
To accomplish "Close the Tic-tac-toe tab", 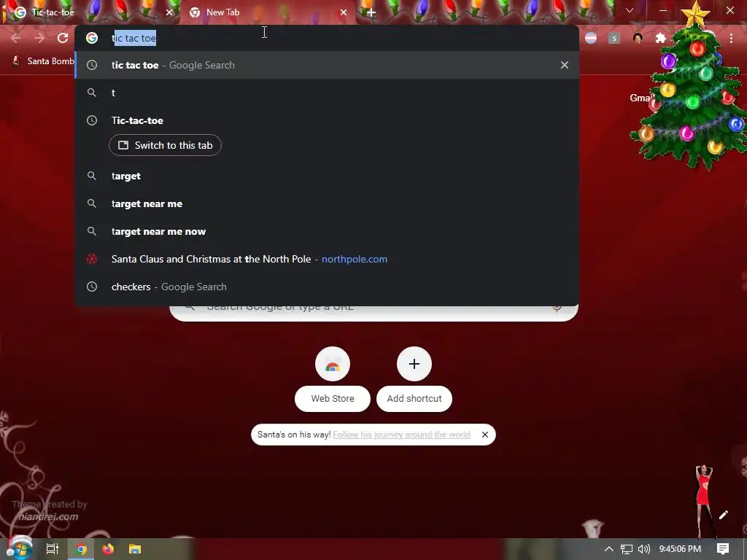I will 169,12.
